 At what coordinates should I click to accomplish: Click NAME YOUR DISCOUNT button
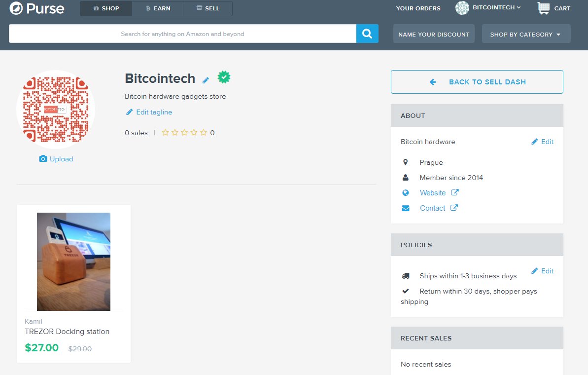tap(434, 34)
